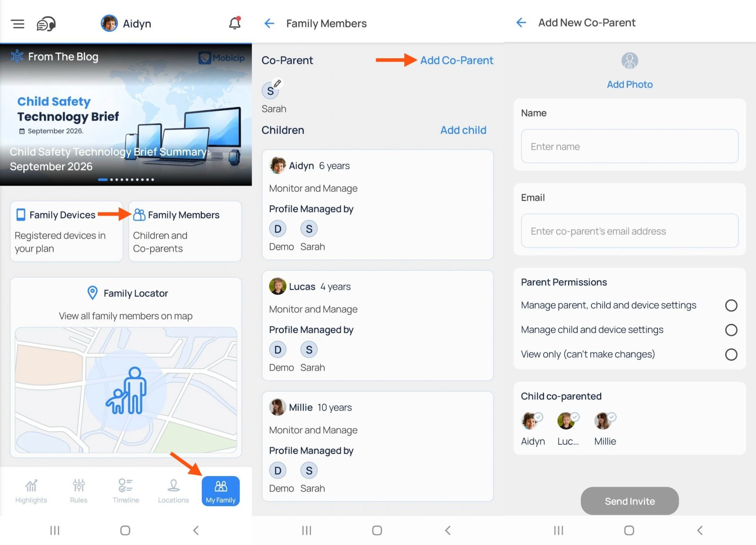
Task: Tap the blog carousel page indicator
Action: 126,180
